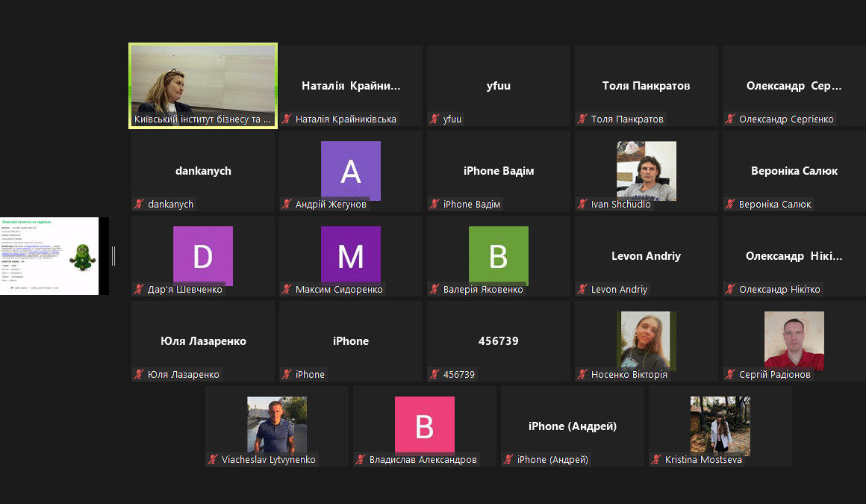
Task: Click the muted mic icon for participant 456739
Action: tap(434, 375)
